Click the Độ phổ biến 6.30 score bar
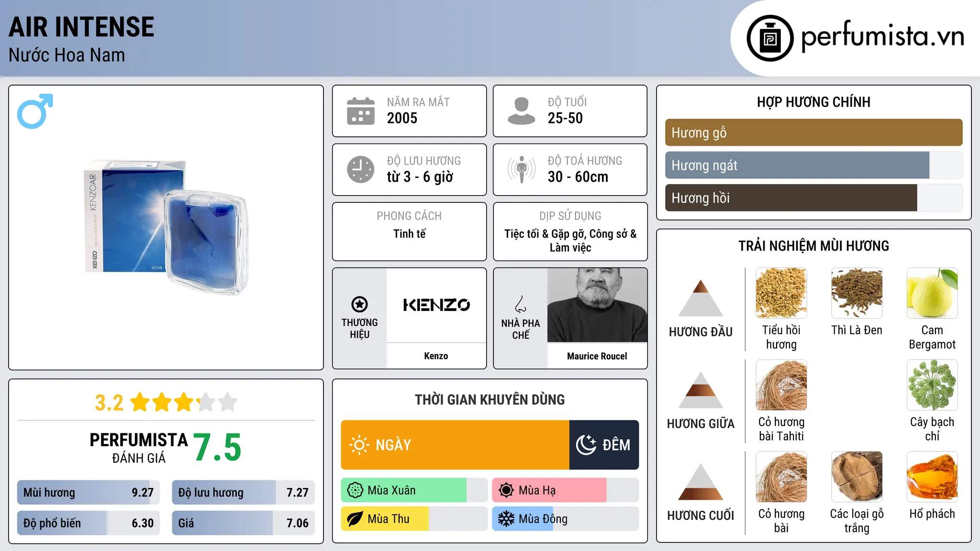Screen dimensions: 980x551 [x=89, y=523]
